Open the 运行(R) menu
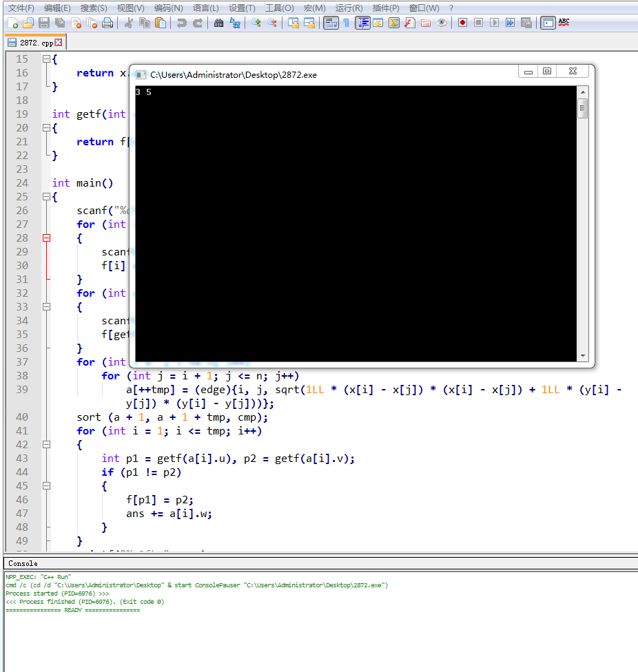Image resolution: width=638 pixels, height=672 pixels. (349, 8)
